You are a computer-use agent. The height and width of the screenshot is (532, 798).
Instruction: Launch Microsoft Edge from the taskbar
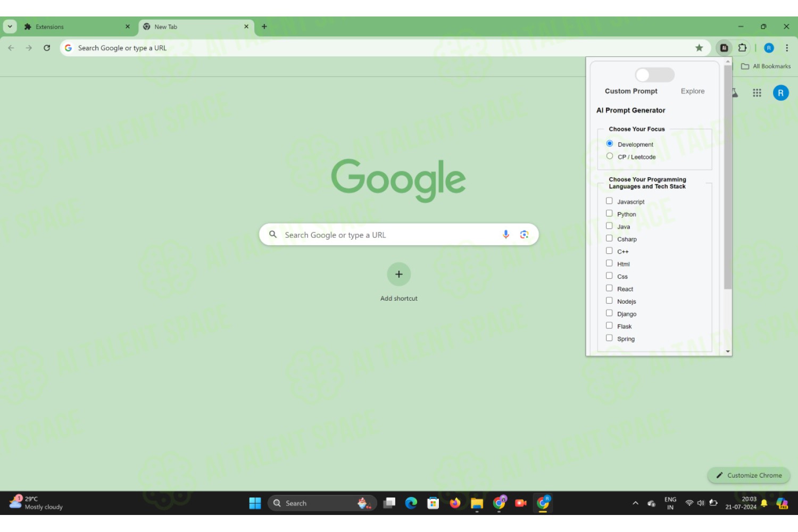coord(411,503)
